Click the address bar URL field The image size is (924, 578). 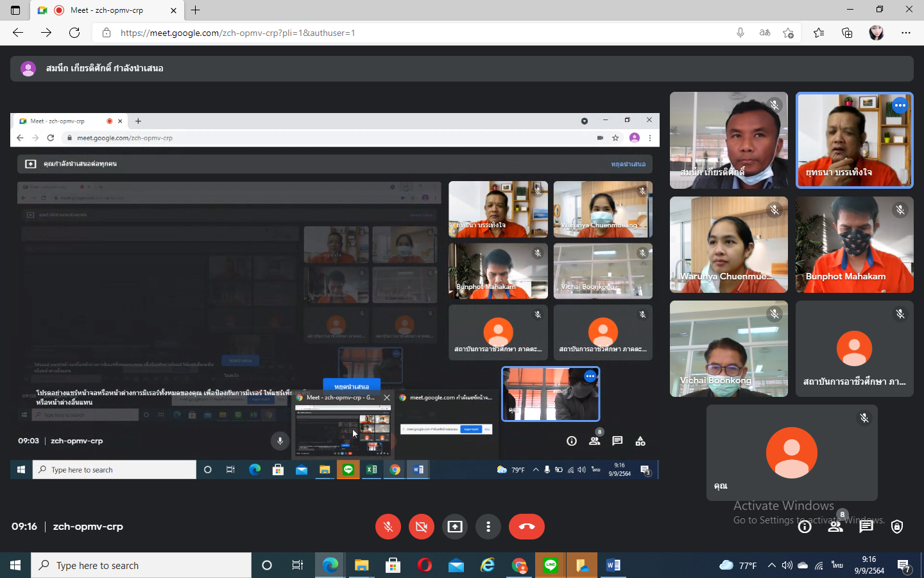(411, 33)
